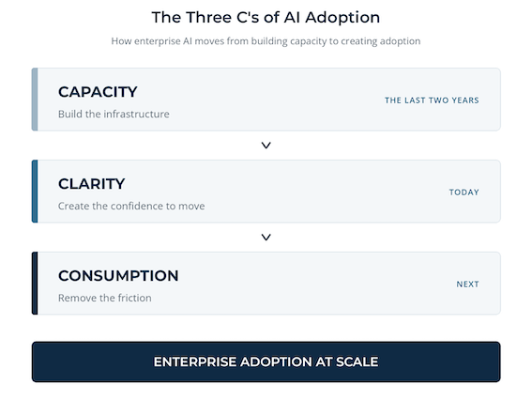Screen dimensions: 532x400
Task: Click the NEXT label
Action: (467, 285)
